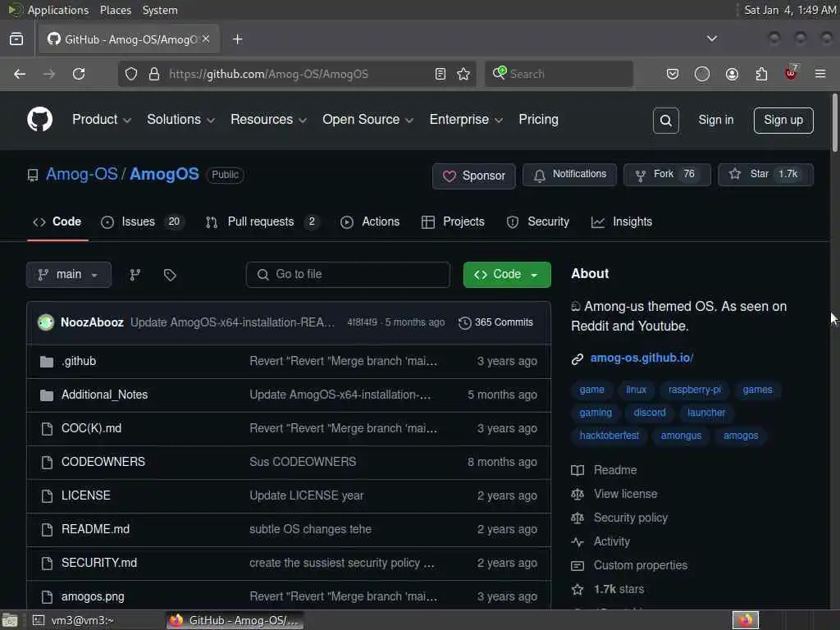The image size is (840, 630).
Task: Bookmark page with star icon in address bar
Action: tap(463, 74)
